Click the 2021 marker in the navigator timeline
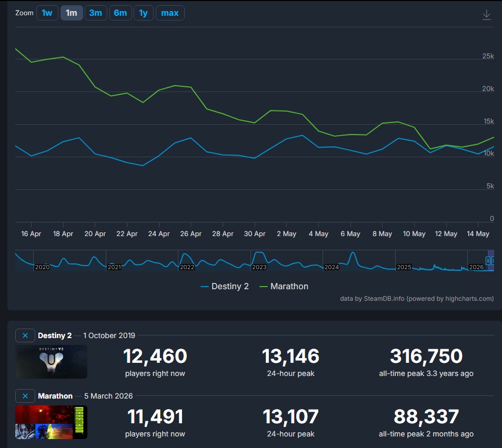The image size is (502, 448). tap(114, 267)
